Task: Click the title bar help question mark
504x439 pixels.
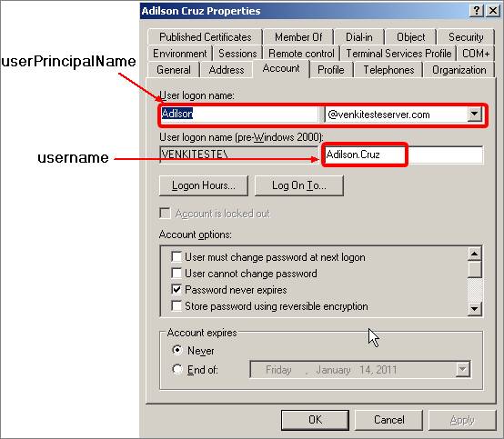Action: pos(477,11)
